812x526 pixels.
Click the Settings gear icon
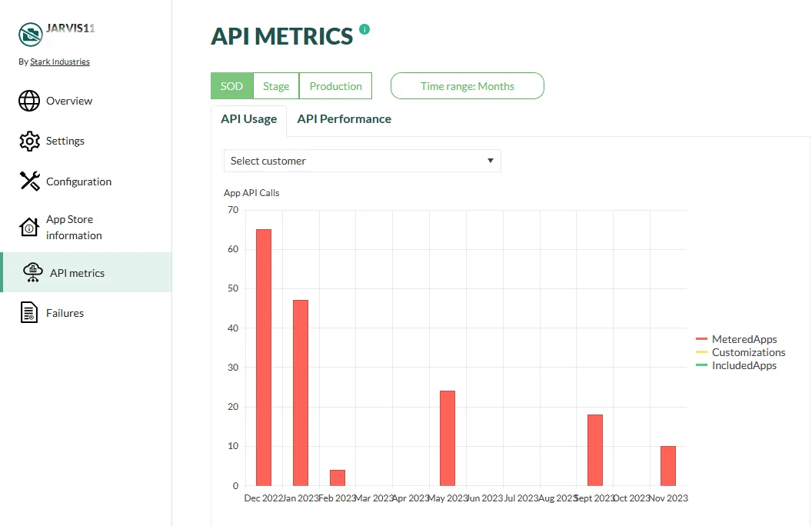coord(29,141)
